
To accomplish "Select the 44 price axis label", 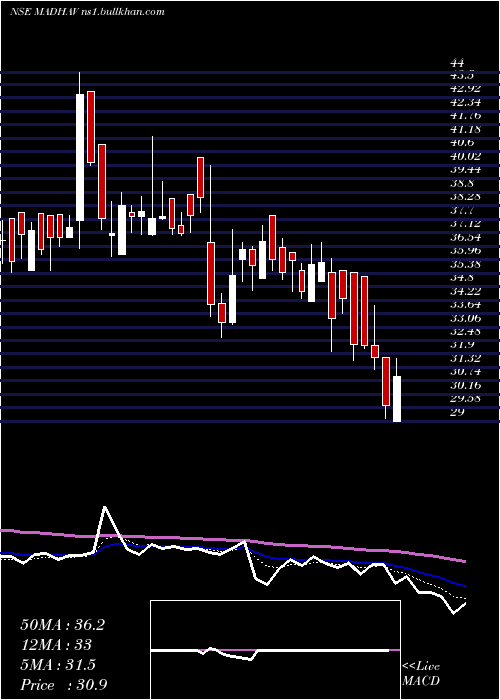I will pos(458,62).
